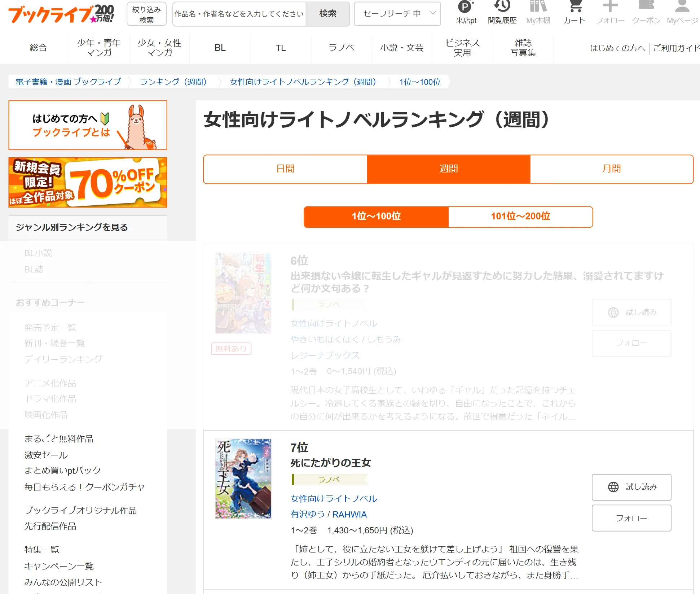
Task: Open the クーポン coupon icon
Action: (646, 13)
